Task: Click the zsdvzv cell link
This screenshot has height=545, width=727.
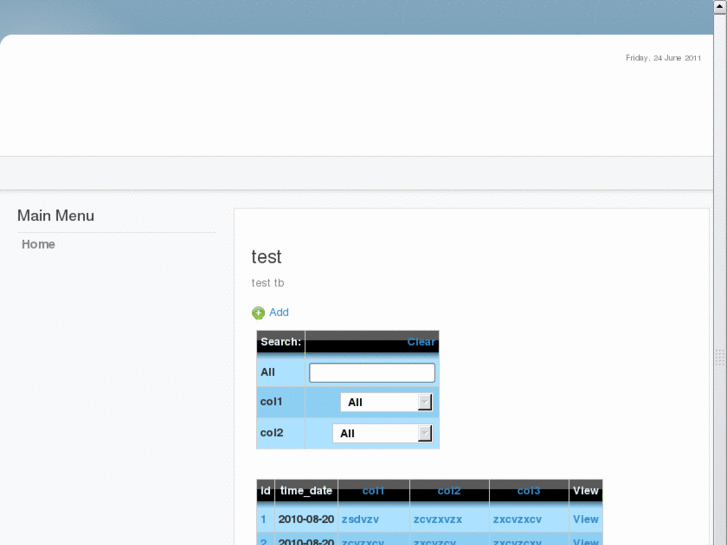Action: pyautogui.click(x=360, y=519)
